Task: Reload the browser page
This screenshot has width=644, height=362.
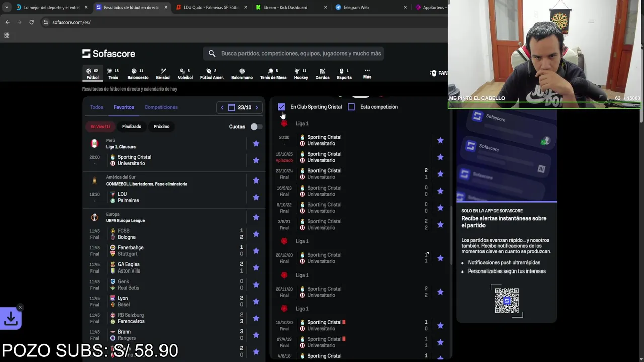Action: pos(31,22)
